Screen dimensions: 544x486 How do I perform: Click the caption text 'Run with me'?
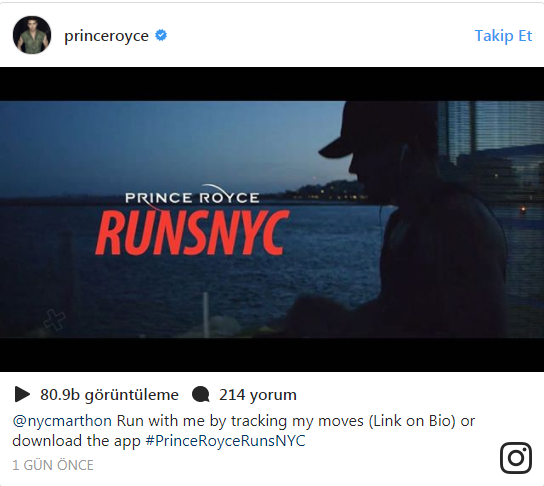pos(160,421)
